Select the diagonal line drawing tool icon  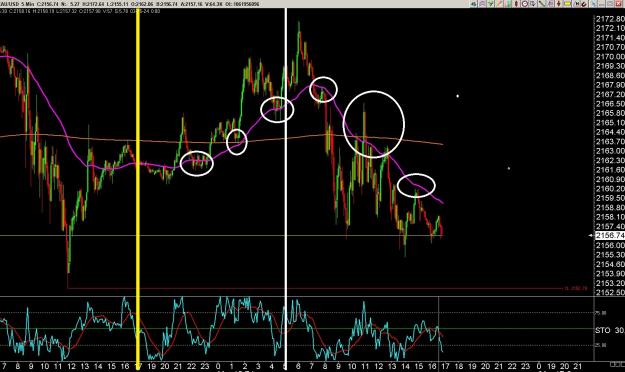[542, 4]
